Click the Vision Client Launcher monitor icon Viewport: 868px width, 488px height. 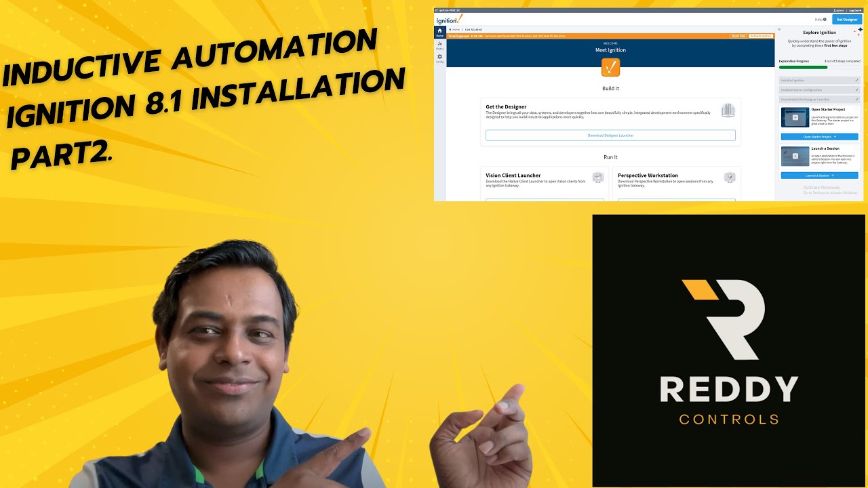[x=597, y=178]
